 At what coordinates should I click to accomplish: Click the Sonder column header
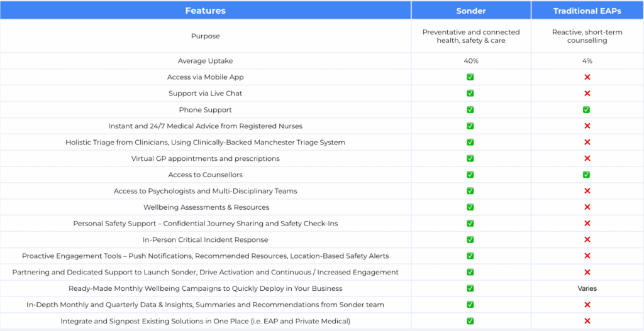click(x=470, y=11)
